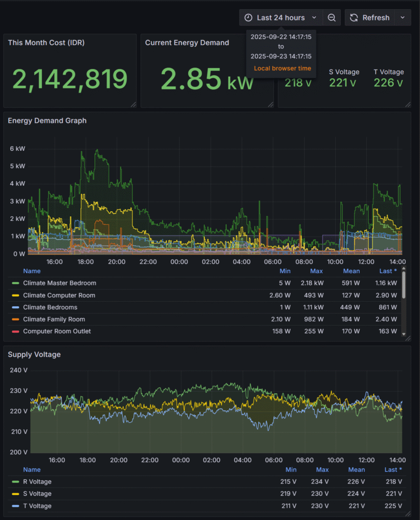Toggle T Voltage series in legend

pos(37,506)
